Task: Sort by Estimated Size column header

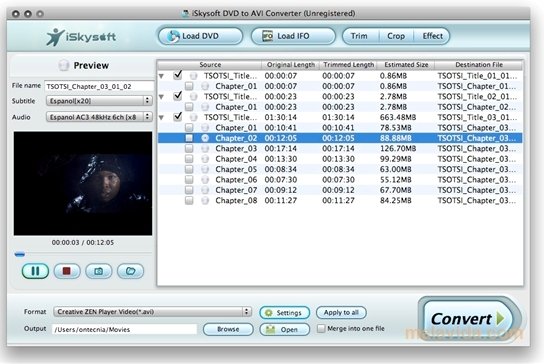Action: pyautogui.click(x=406, y=65)
